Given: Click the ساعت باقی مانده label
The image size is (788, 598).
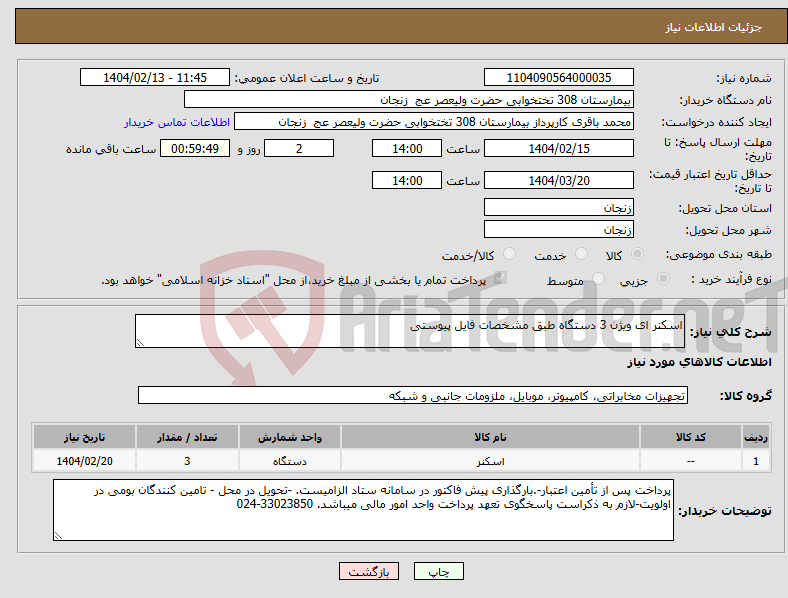Looking at the screenshot, I should point(111,149).
